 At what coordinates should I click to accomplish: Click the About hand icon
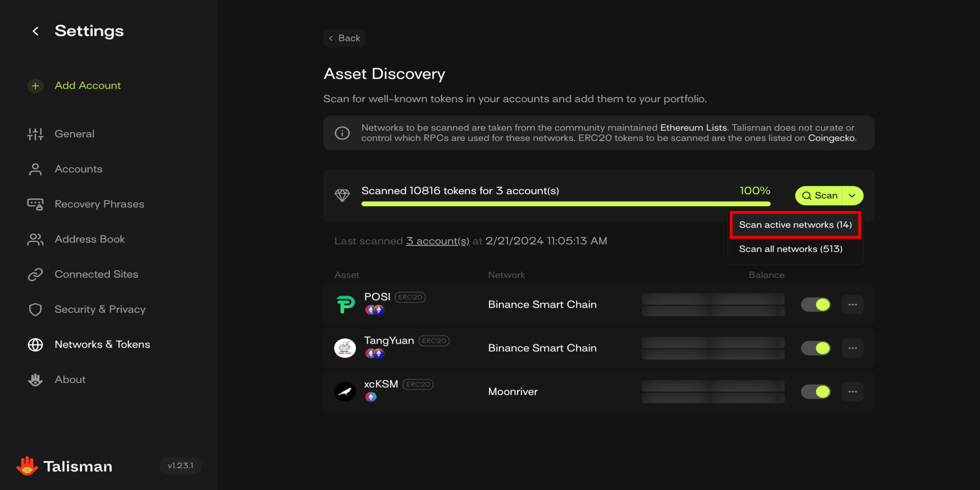[35, 380]
